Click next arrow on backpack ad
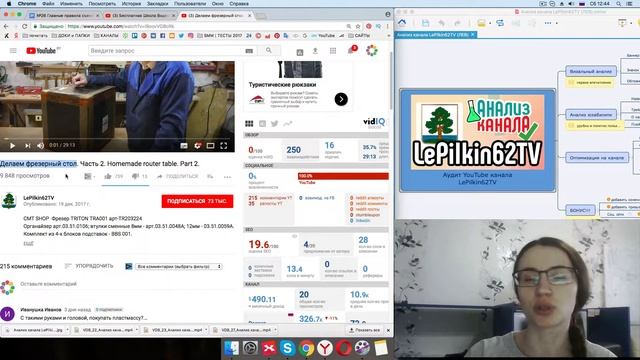This screenshot has height=360, width=640. coord(341,99)
